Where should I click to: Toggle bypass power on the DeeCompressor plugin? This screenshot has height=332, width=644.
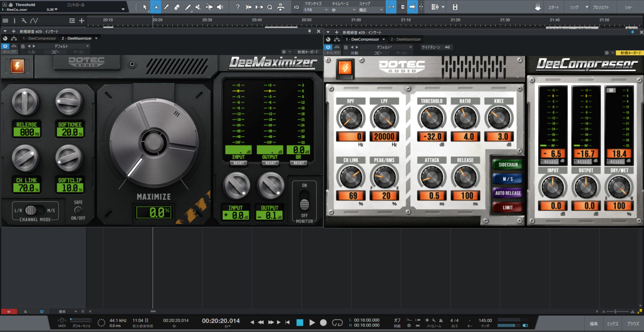[x=328, y=47]
